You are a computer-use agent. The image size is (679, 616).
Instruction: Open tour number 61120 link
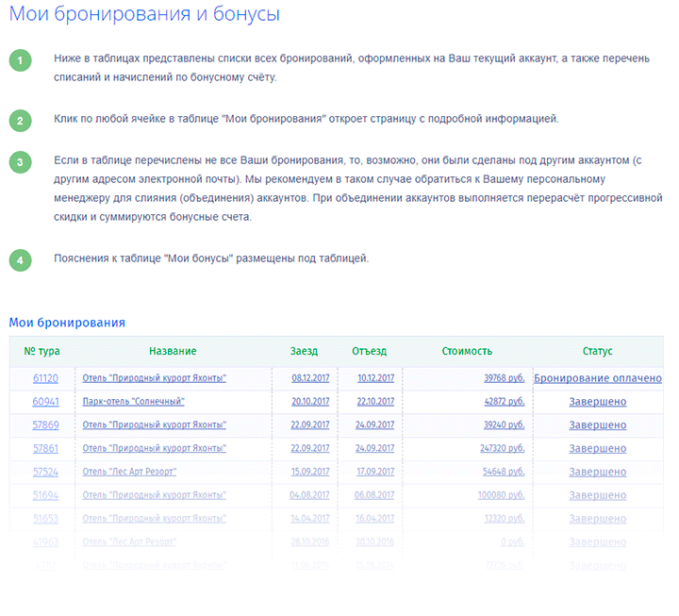pos(45,378)
